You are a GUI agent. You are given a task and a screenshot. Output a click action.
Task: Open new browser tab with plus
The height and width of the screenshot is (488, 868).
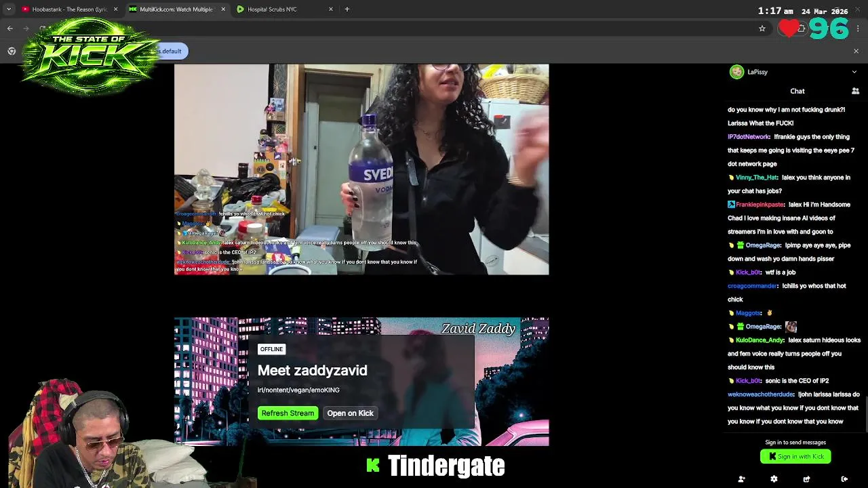[347, 9]
